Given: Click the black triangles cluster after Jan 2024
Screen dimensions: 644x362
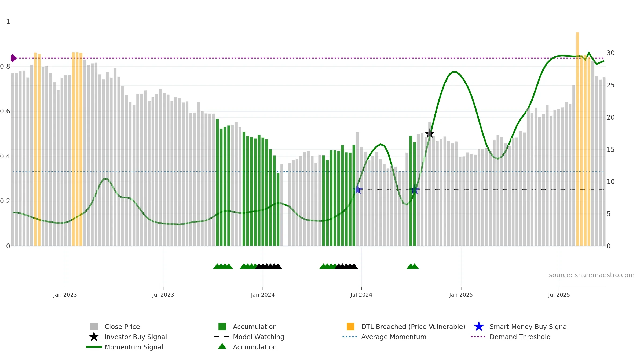Looking at the screenshot, I should click(x=268, y=266).
